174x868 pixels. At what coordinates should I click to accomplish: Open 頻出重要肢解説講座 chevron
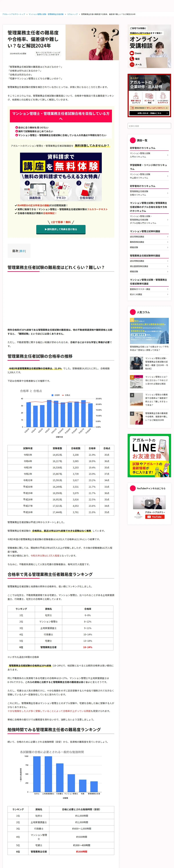(x=168, y=266)
